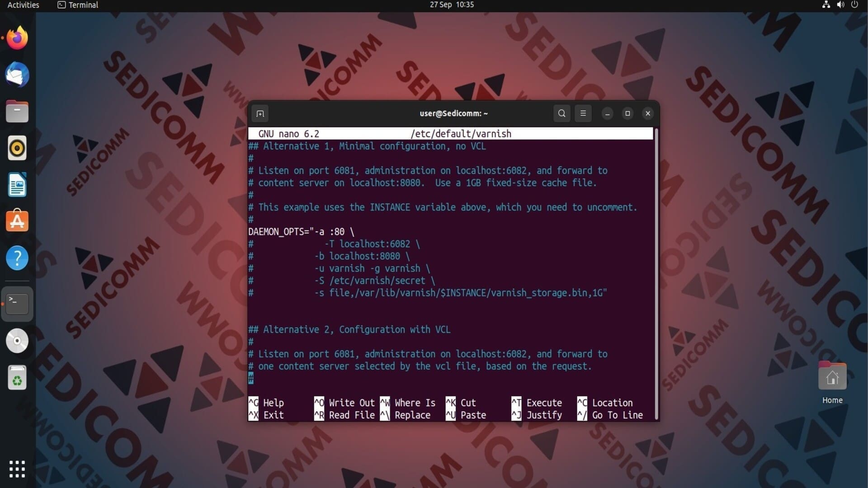Click the 'This example uses the INSTANCE' line
Viewport: 868px width, 488px height.
click(x=443, y=207)
